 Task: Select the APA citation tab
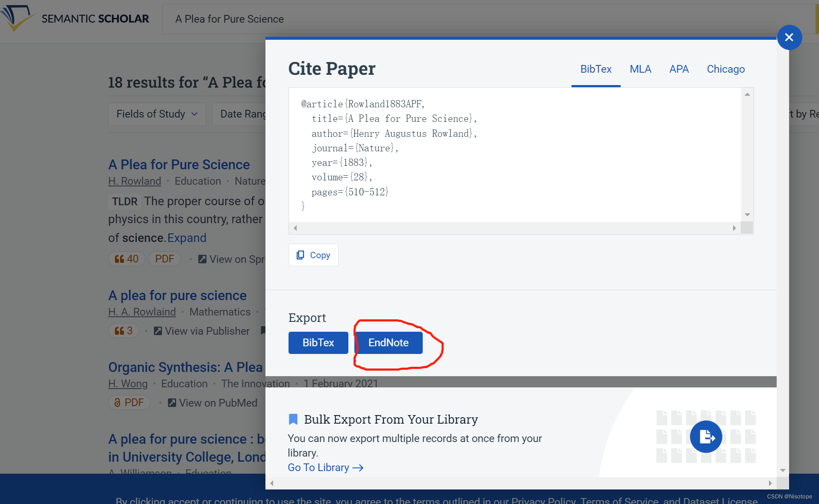[x=679, y=69]
